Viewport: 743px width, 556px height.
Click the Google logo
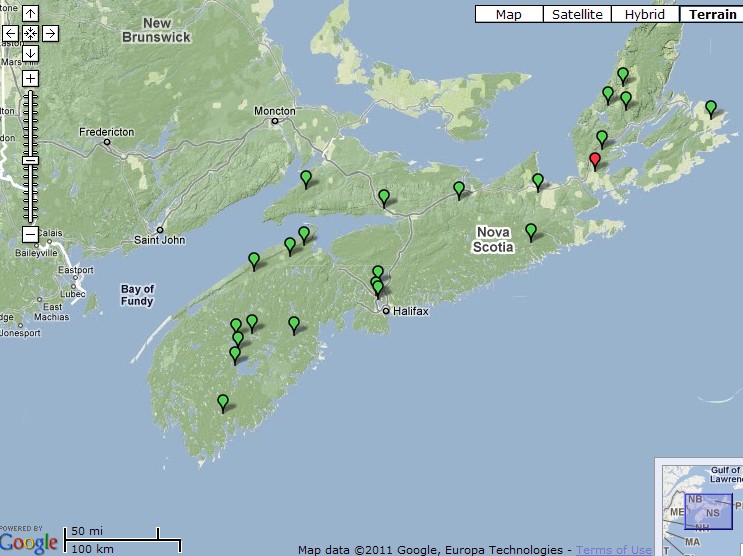tap(29, 543)
